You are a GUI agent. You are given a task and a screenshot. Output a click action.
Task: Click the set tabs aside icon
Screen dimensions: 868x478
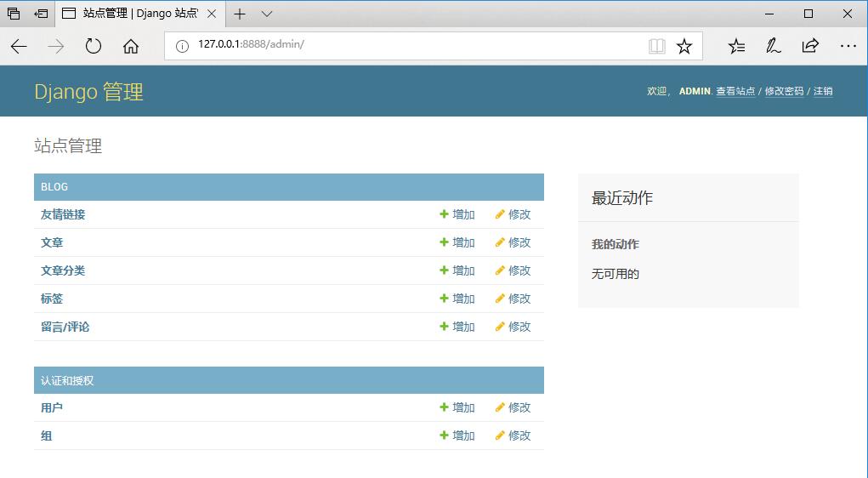tap(40, 14)
